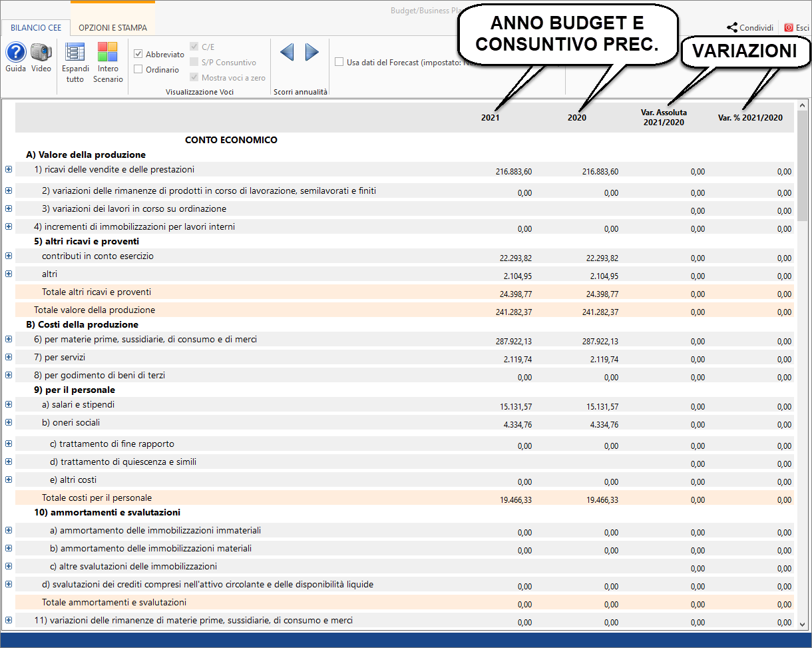Screen dimensions: 812x648
Task: Switch to the OPZIONI E STAMPA tab
Action: [x=112, y=28]
